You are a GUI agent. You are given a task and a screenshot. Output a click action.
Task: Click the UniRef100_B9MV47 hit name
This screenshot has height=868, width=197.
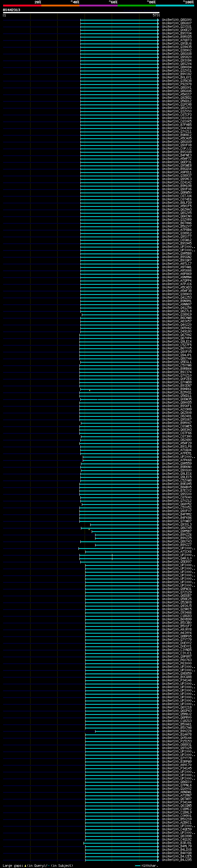pyautogui.click(x=177, y=423)
